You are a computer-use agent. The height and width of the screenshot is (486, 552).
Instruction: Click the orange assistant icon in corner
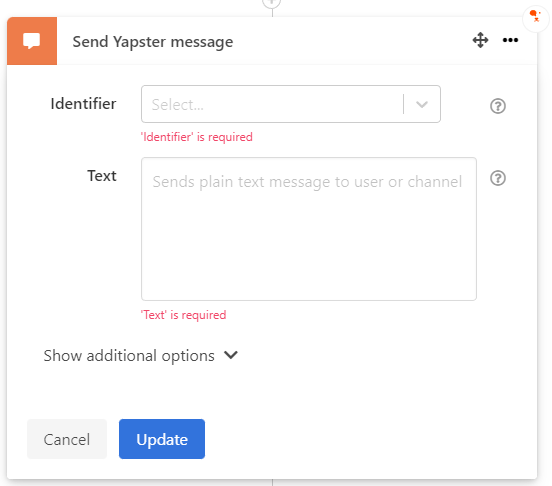coord(536,16)
